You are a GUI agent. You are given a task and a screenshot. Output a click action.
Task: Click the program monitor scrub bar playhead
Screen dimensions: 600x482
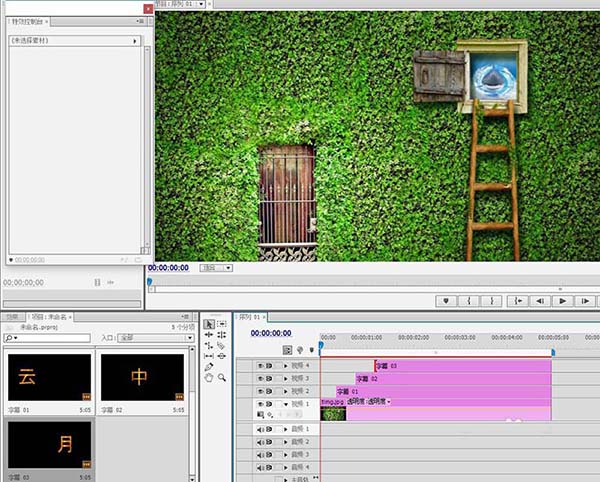coord(150,282)
